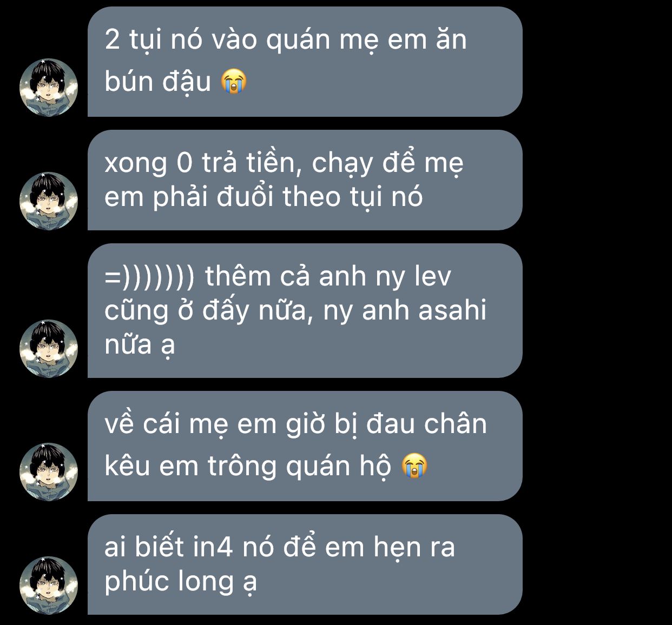The width and height of the screenshot is (672, 625).
Task: Tap avatar beside 'kêu em trông quán hộ' message
Action: [x=49, y=471]
